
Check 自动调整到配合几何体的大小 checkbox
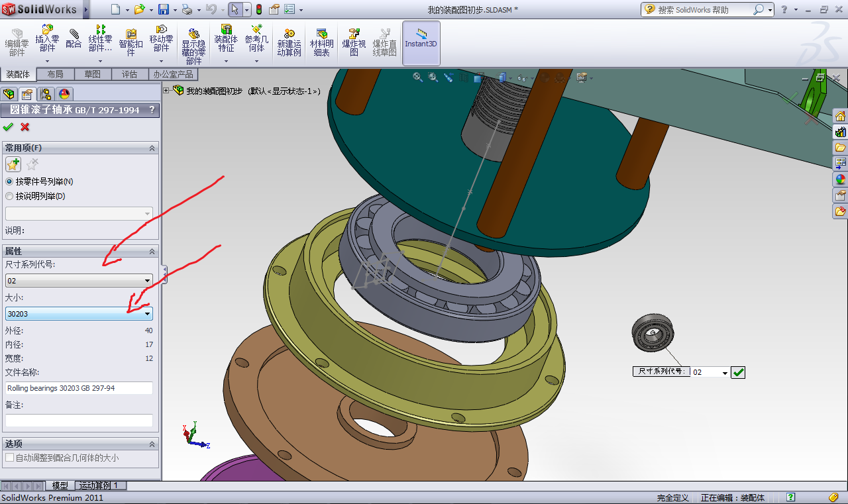click(x=9, y=458)
